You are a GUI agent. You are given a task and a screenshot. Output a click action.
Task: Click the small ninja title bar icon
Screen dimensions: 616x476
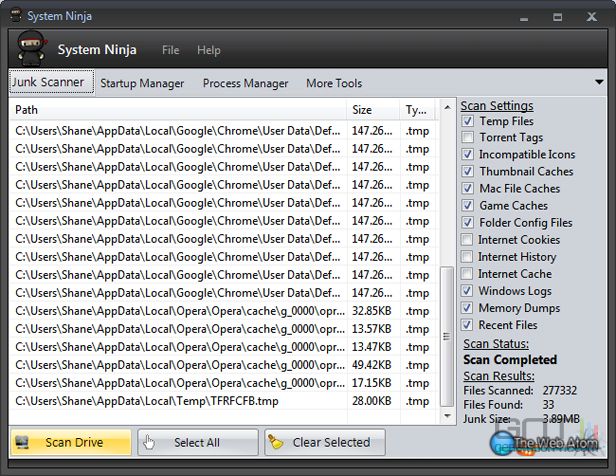click(16, 16)
